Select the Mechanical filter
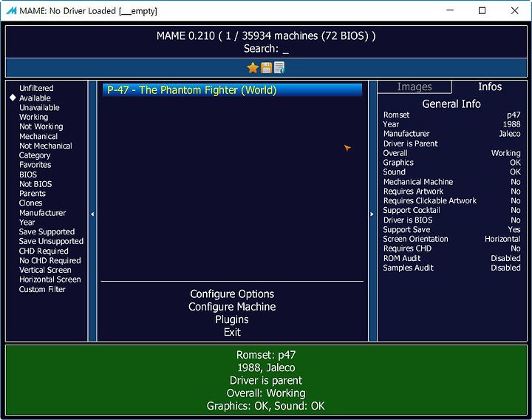Screen dimensions: 532x420 pyautogui.click(x=38, y=137)
